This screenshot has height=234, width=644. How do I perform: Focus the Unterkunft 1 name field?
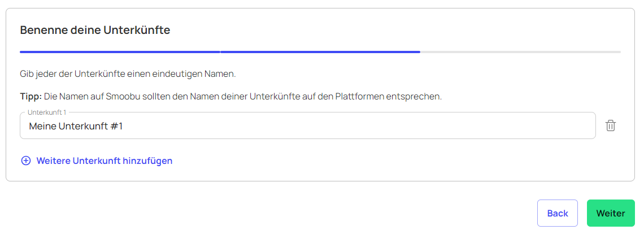[308, 125]
